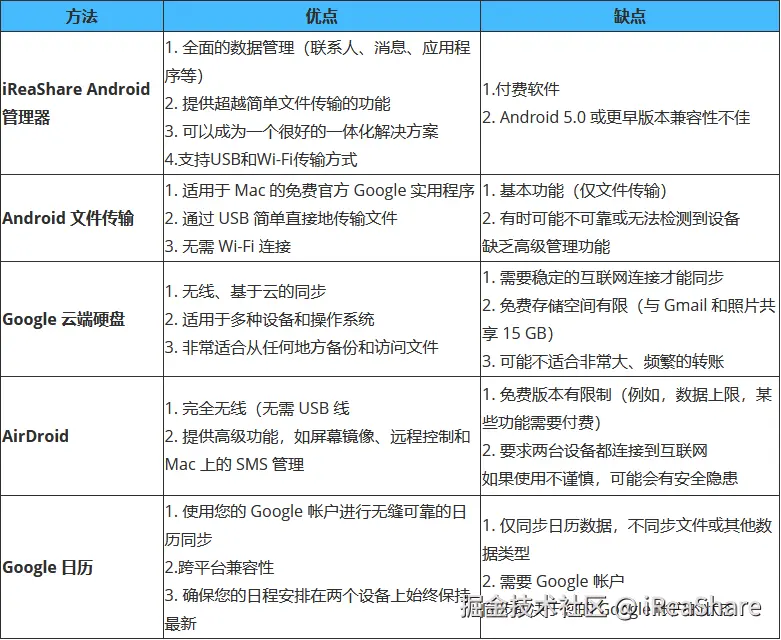Click text 如果使用不谨慎，可能会有安全隐患
This screenshot has width=781, height=640.
point(610,479)
